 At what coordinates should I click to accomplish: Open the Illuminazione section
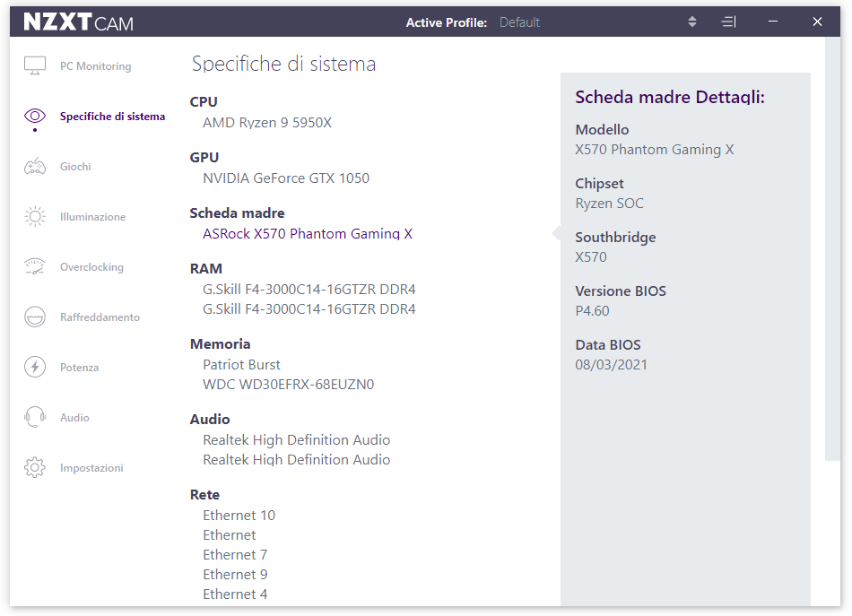pos(93,217)
